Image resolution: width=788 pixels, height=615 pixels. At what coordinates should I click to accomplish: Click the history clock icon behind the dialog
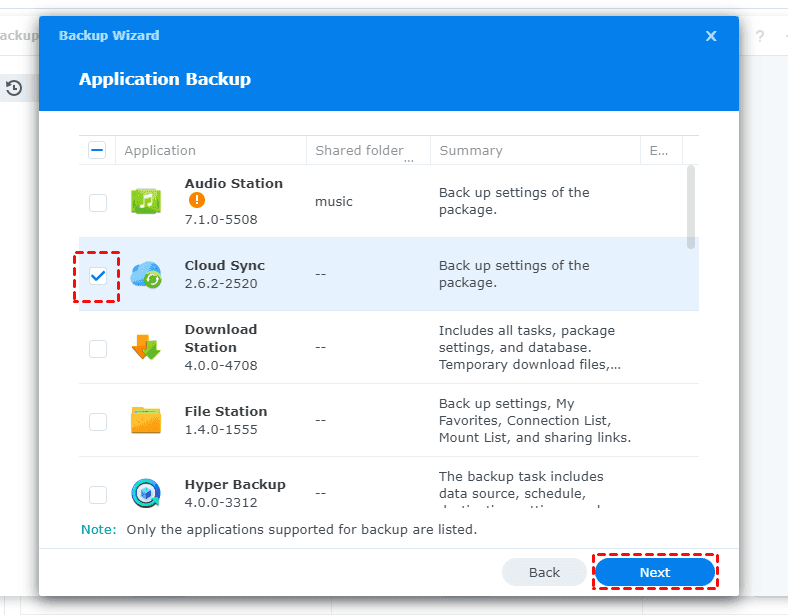[x=14, y=88]
